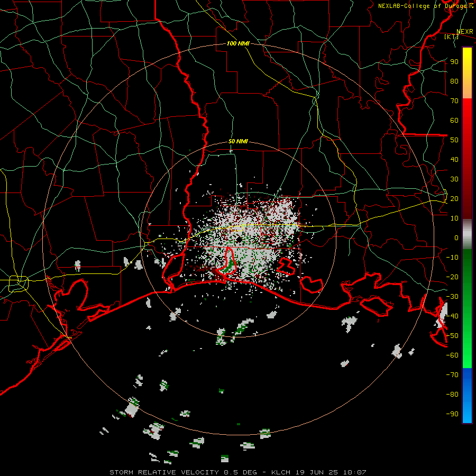Click the -20 scale value

click(x=452, y=277)
